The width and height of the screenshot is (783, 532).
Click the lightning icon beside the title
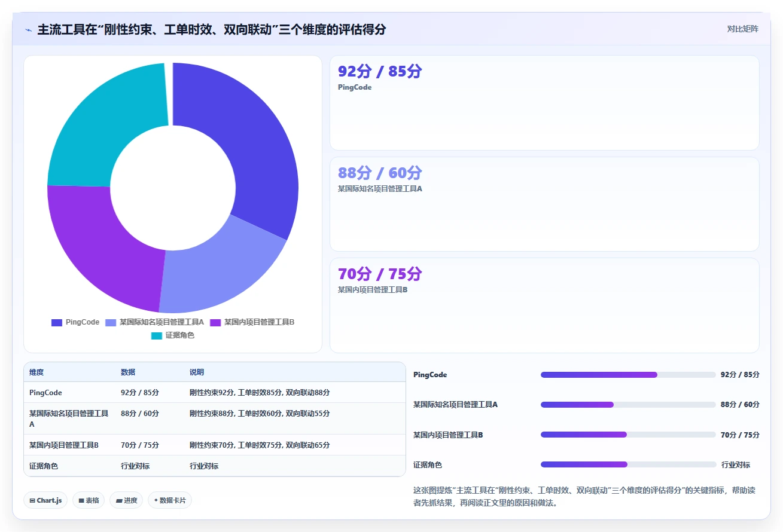coord(29,29)
